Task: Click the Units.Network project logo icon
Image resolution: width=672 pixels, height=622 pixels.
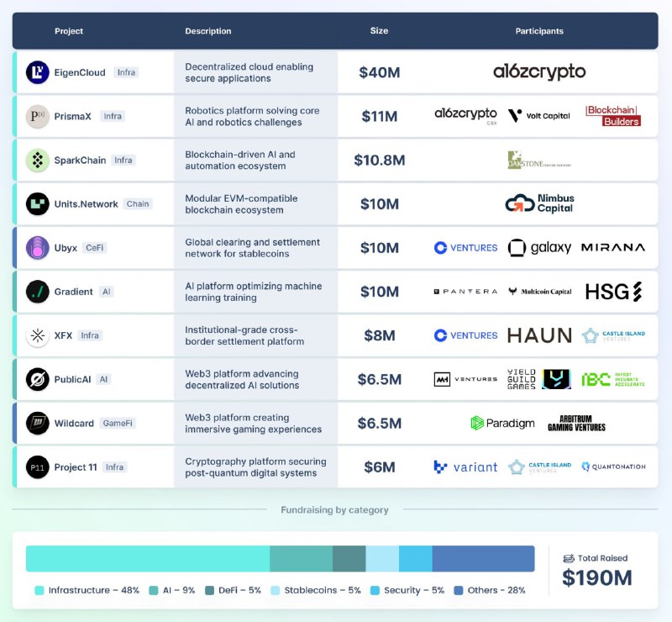Action: click(37, 203)
